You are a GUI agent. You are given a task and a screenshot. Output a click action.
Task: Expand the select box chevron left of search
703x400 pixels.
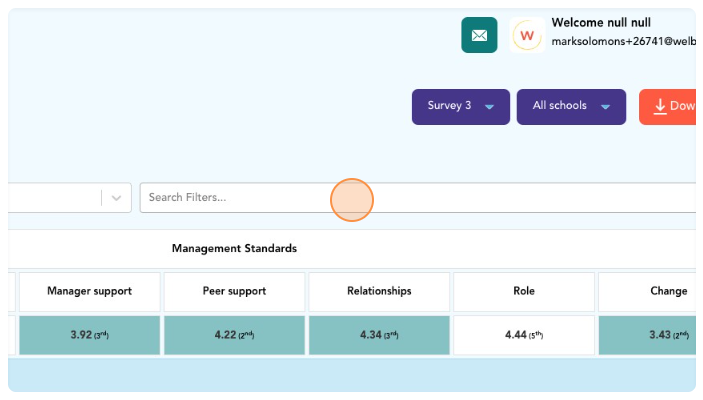coord(117,198)
